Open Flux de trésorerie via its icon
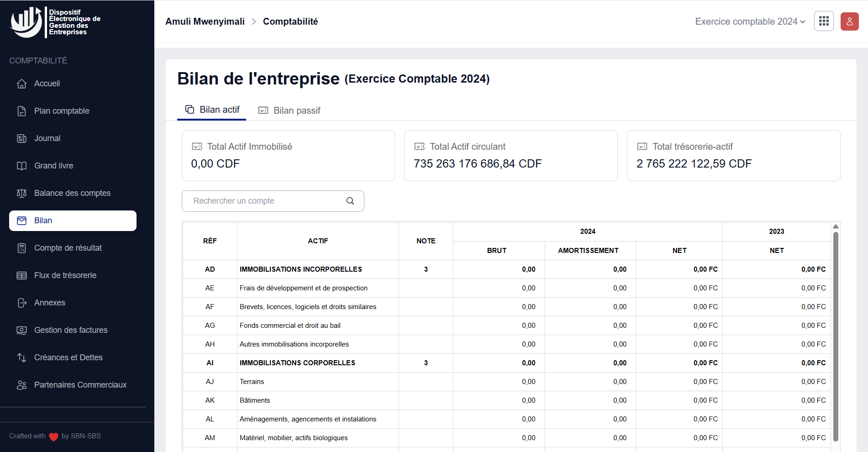The image size is (868, 452). tap(22, 275)
